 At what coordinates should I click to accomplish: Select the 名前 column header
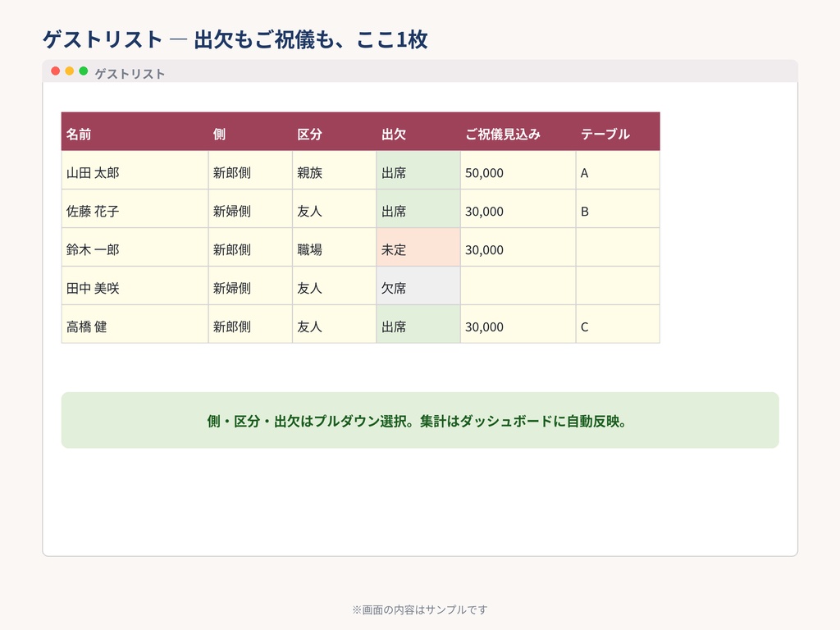tap(135, 132)
